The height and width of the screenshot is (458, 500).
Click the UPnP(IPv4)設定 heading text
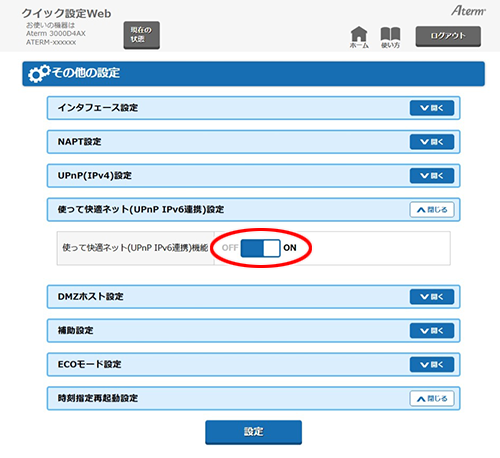click(x=95, y=175)
